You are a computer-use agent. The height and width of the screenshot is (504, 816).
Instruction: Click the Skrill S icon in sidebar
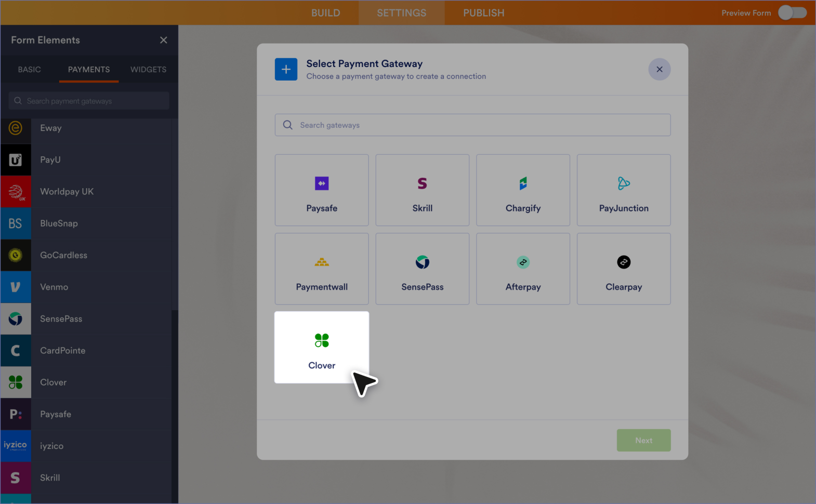tap(16, 478)
